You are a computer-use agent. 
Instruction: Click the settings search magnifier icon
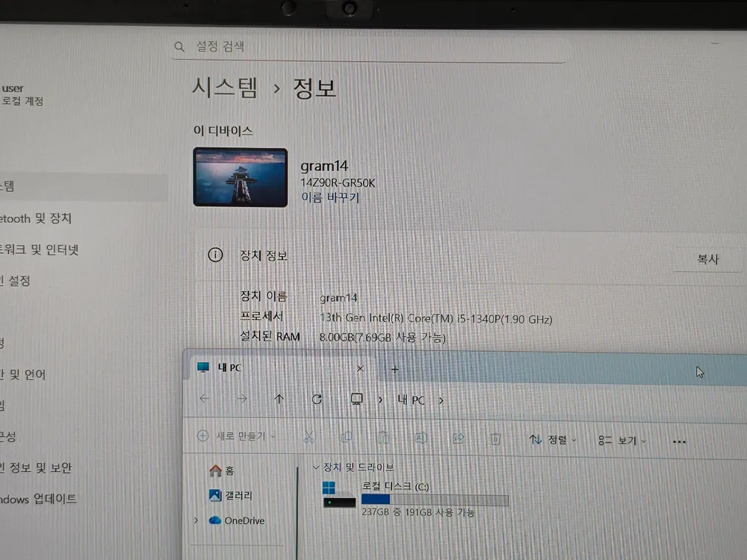coord(179,46)
